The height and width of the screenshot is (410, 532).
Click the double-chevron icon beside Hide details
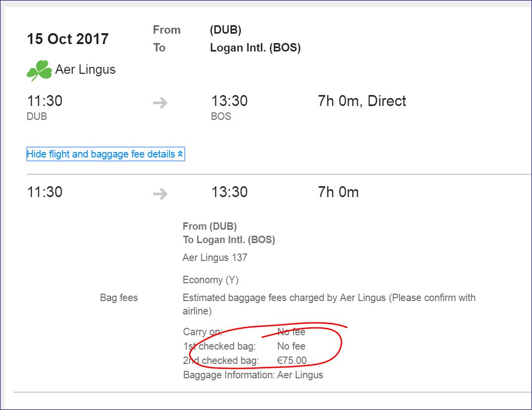(x=180, y=154)
